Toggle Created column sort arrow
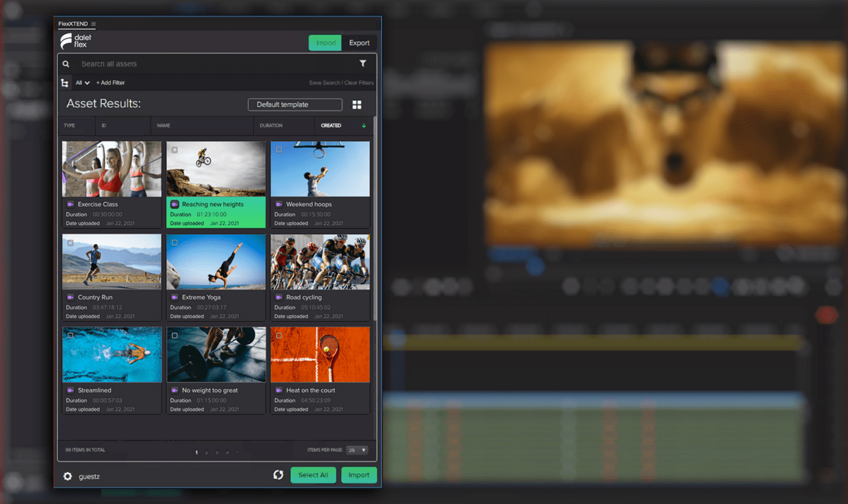The image size is (848, 504). click(364, 126)
